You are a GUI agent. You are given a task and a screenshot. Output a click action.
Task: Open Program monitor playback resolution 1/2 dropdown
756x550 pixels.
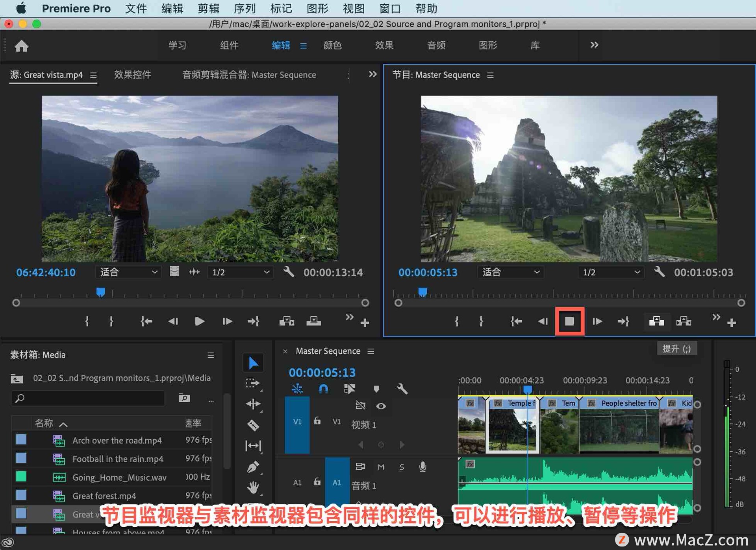tap(610, 272)
